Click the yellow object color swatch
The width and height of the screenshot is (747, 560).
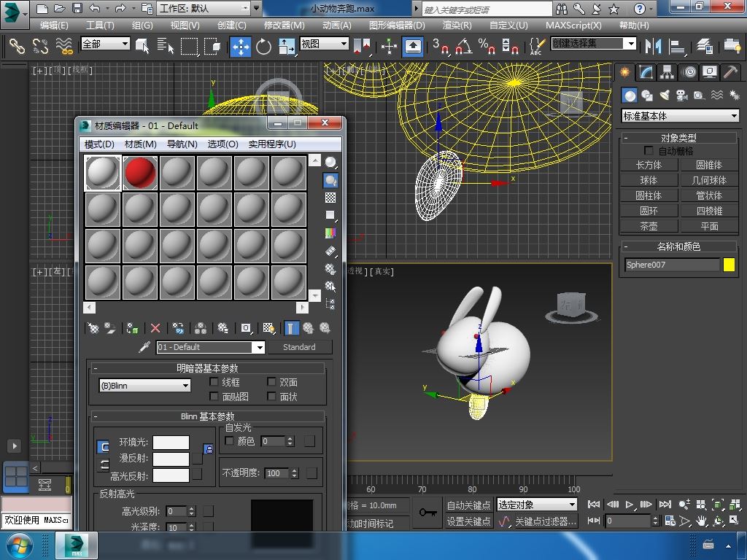pos(729,265)
